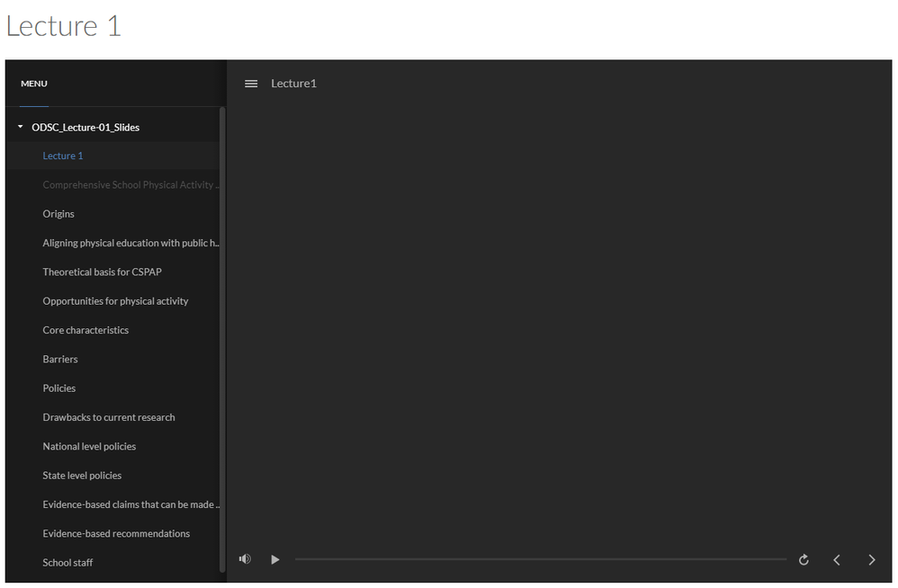Screen dimensions: 898x588
Task: Select the highlighted Lecture 1 entry
Action: coord(62,156)
